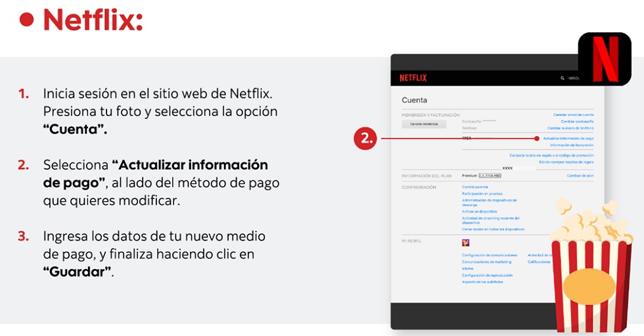Click the Cuenta page heading
This screenshot has height=336, width=644.
tap(415, 100)
